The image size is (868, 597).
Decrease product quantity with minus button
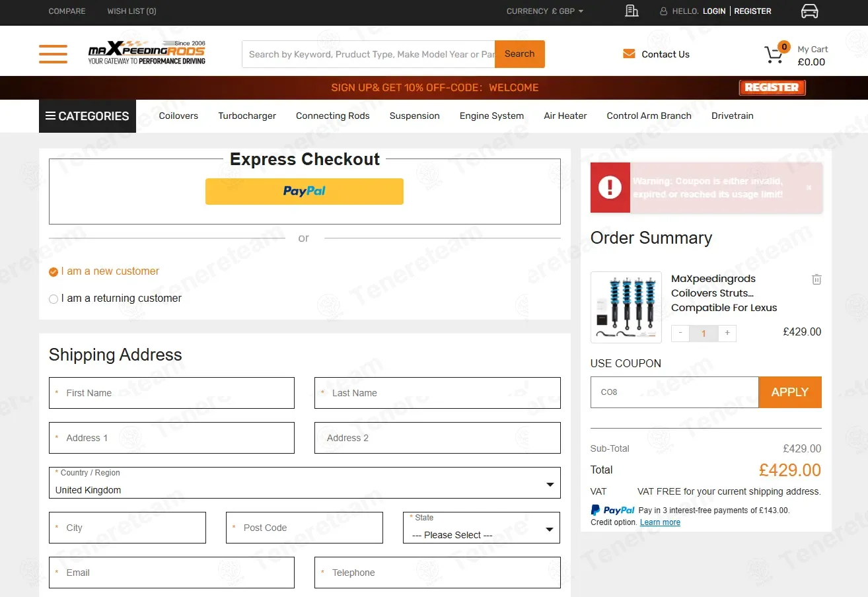click(680, 333)
